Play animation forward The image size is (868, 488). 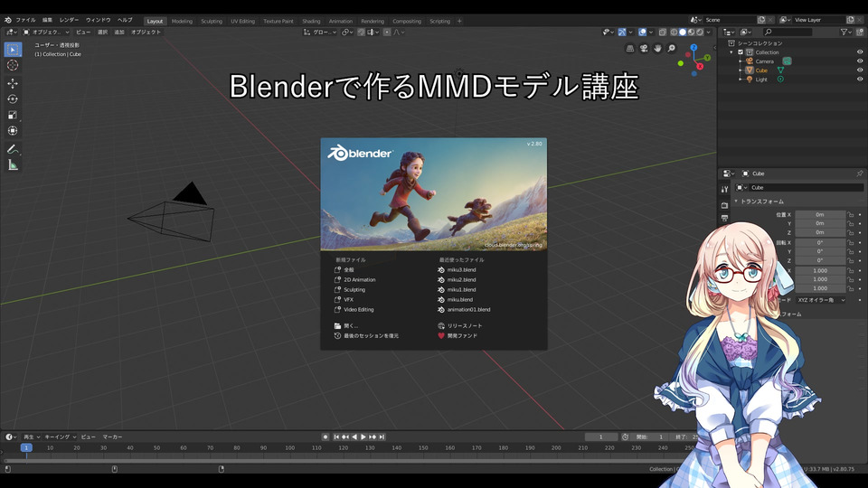coord(363,437)
